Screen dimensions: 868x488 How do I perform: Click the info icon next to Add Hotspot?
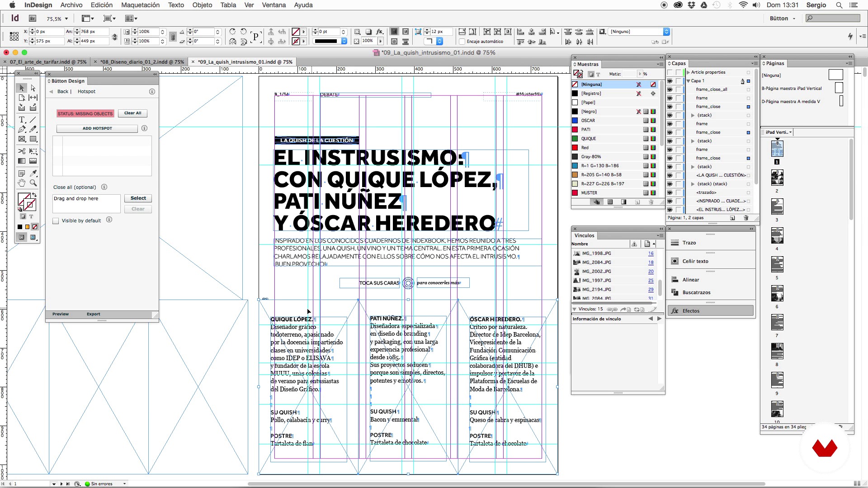(144, 128)
